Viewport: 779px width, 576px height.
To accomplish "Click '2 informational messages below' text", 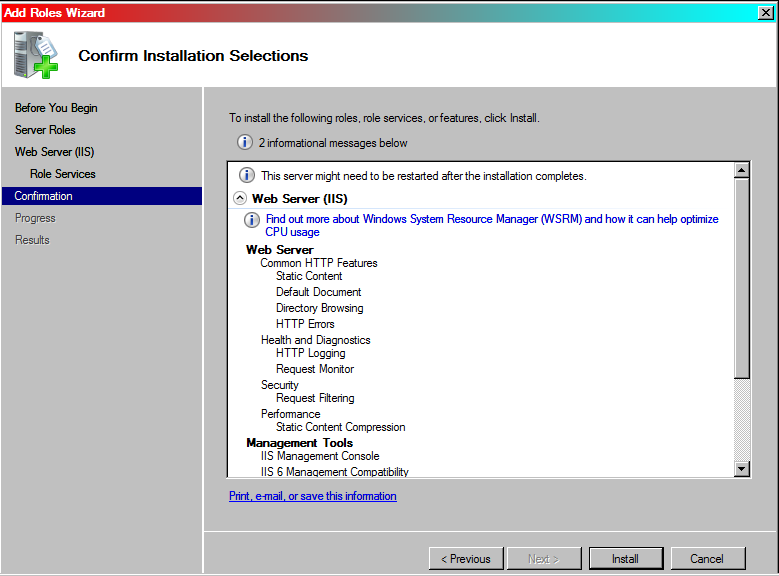I will pyautogui.click(x=333, y=143).
